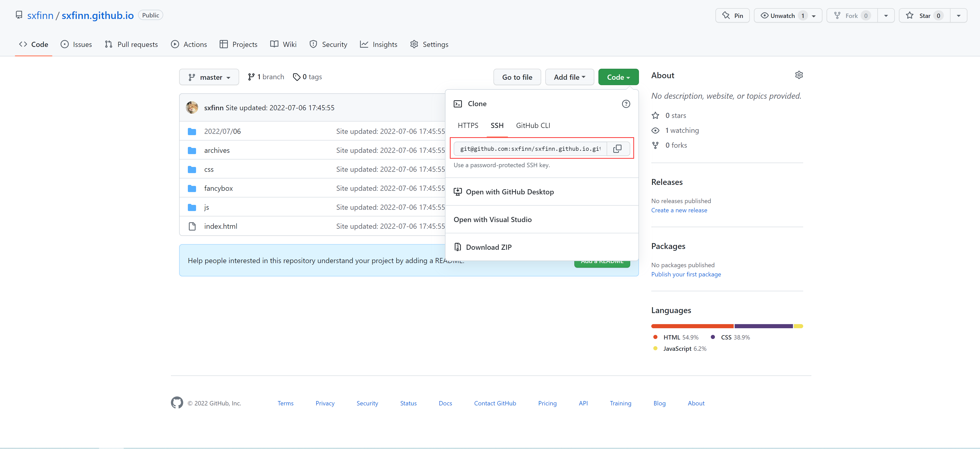The height and width of the screenshot is (449, 980).
Task: Open the Pull requests tab
Action: pos(131,44)
